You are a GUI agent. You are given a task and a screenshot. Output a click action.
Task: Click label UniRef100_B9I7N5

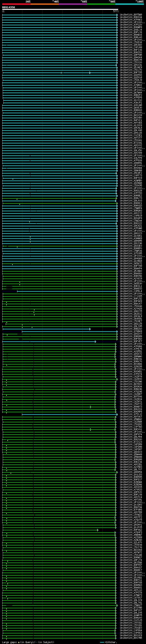click(x=131, y=638)
